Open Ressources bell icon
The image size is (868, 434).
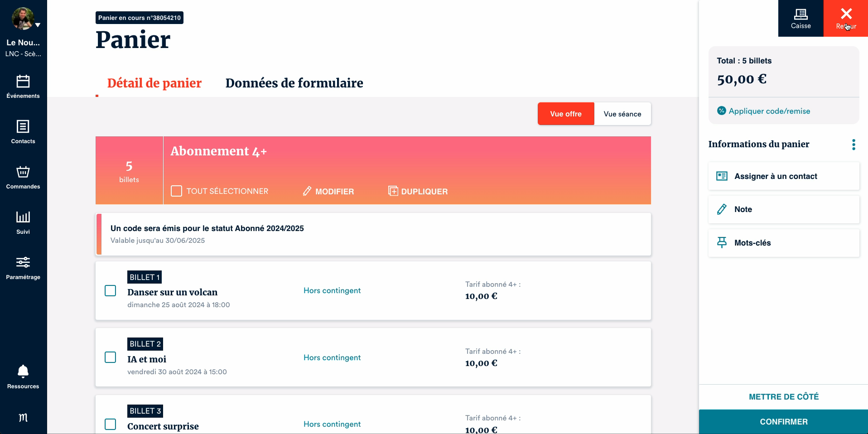23,372
